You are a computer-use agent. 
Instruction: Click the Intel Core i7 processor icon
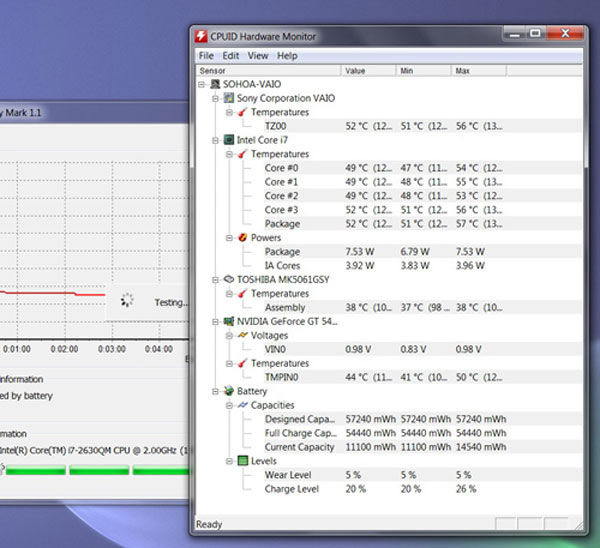tap(228, 141)
